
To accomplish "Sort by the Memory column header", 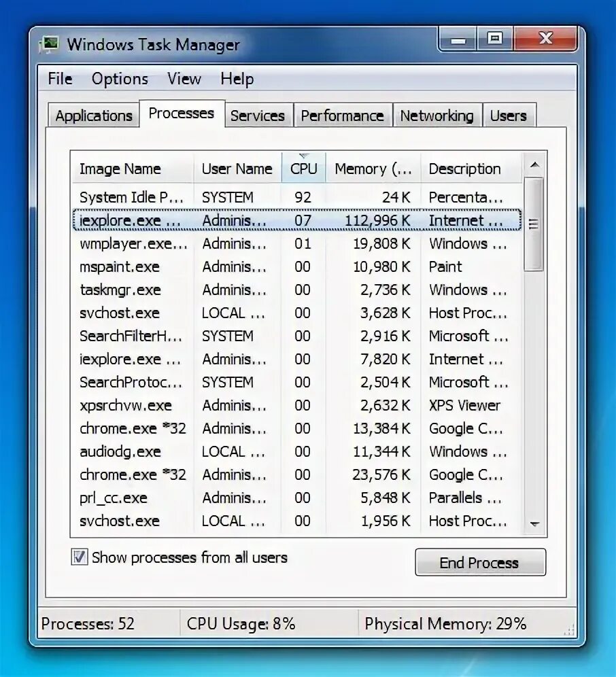I will (x=373, y=169).
